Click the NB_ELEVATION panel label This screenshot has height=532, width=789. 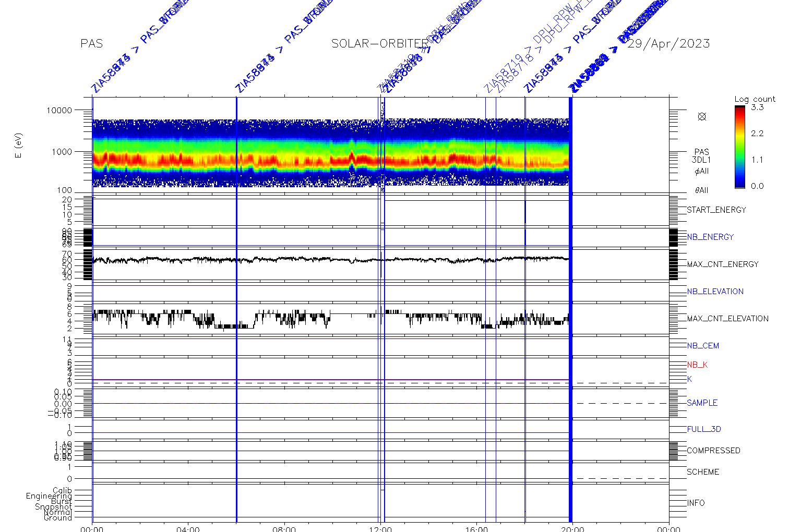(x=715, y=291)
